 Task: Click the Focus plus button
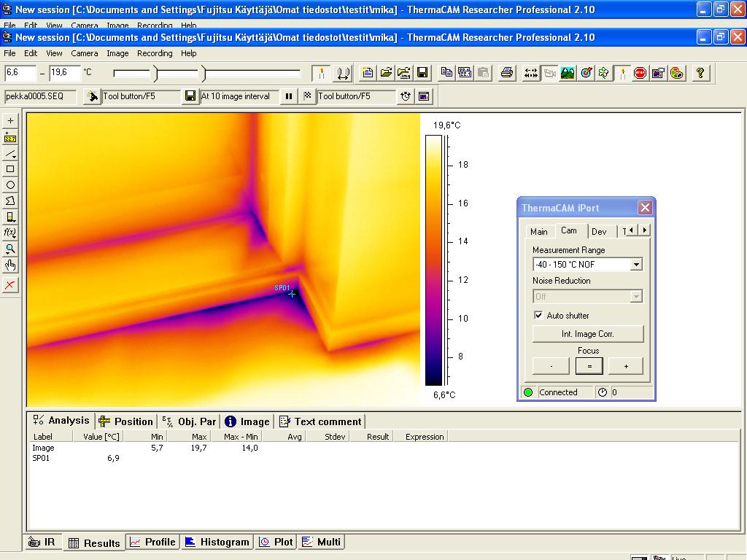point(625,366)
